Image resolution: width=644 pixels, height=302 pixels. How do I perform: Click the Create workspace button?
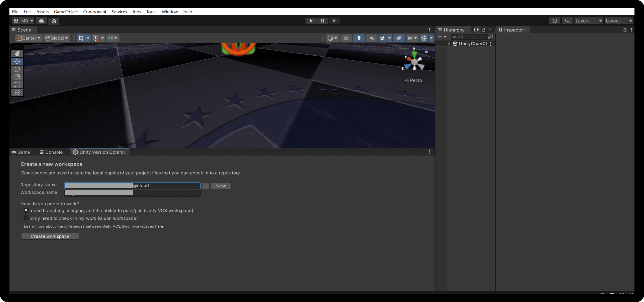50,236
